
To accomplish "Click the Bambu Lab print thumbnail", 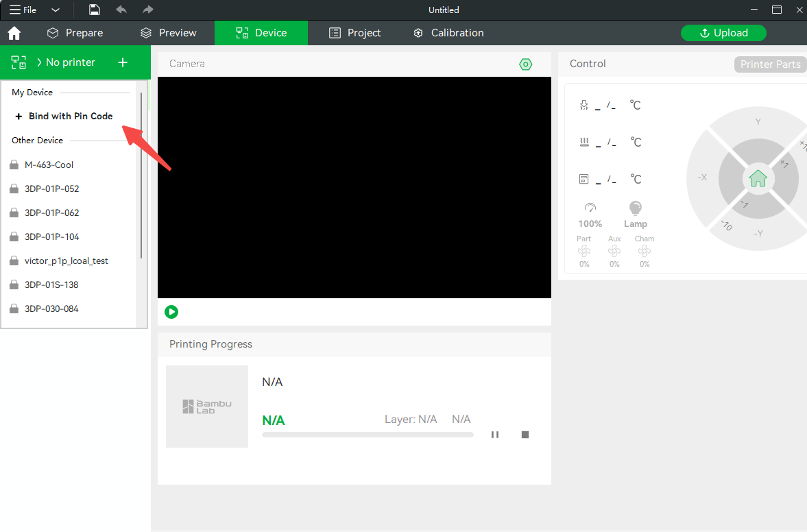I will click(207, 407).
